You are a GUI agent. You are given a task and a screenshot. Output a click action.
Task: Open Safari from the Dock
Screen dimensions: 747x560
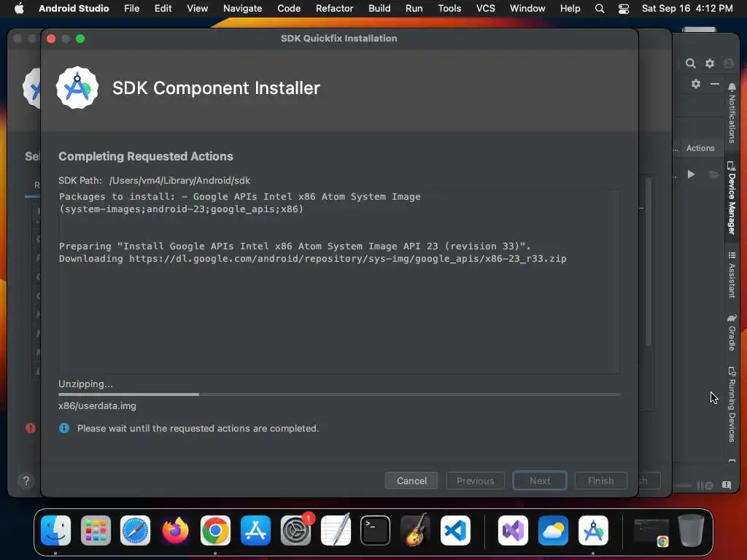coord(135,531)
